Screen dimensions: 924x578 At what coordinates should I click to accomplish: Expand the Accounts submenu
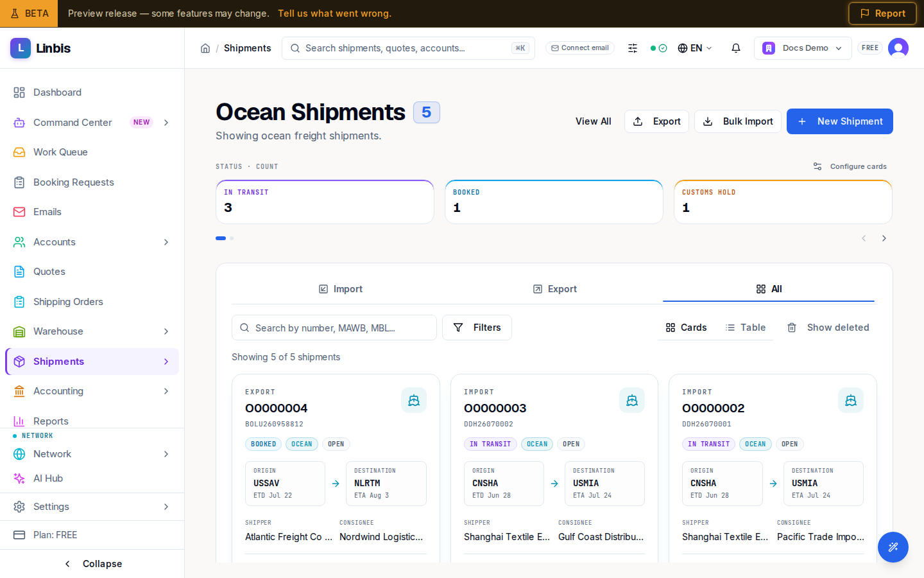pyautogui.click(x=166, y=242)
